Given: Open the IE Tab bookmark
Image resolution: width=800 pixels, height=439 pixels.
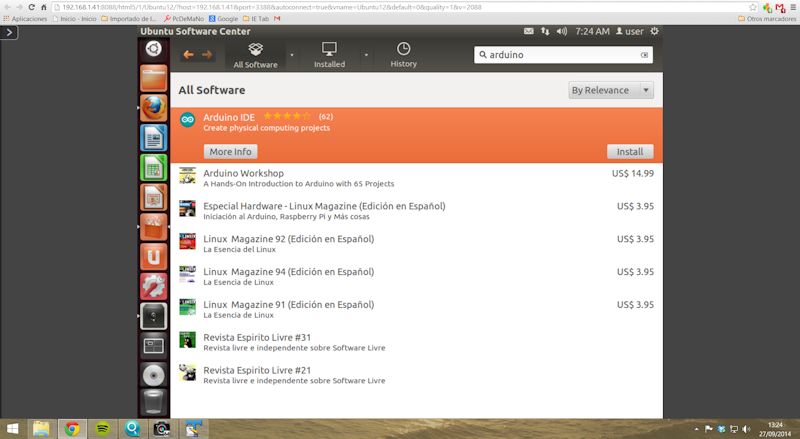Looking at the screenshot, I should (256, 18).
